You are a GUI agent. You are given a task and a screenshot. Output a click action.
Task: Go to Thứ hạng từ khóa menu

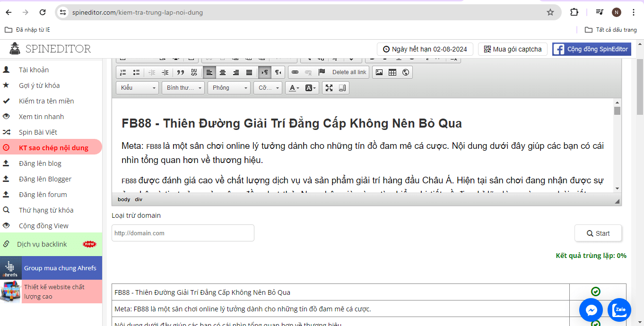(x=46, y=210)
